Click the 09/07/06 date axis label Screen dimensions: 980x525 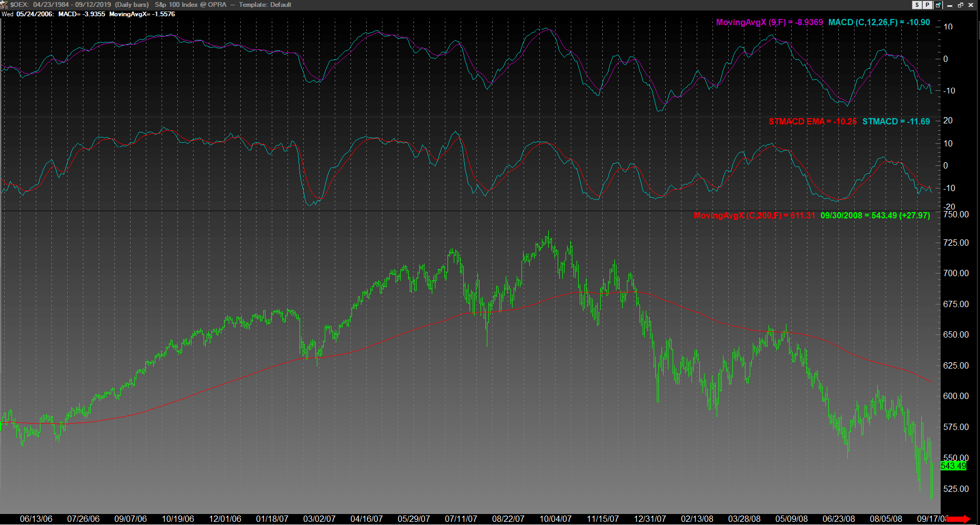coord(131,519)
